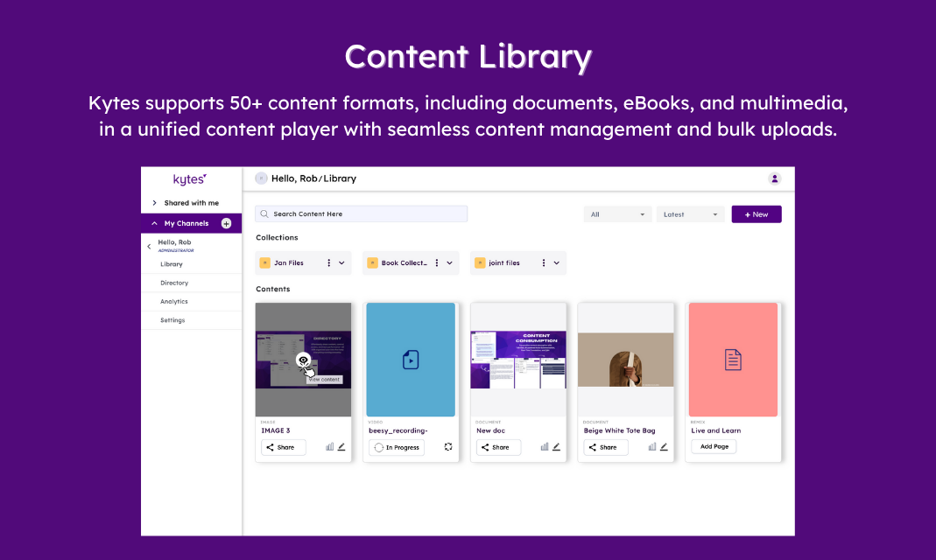This screenshot has width=936, height=560.
Task: Click the joint files folder icon
Action: coord(480,263)
